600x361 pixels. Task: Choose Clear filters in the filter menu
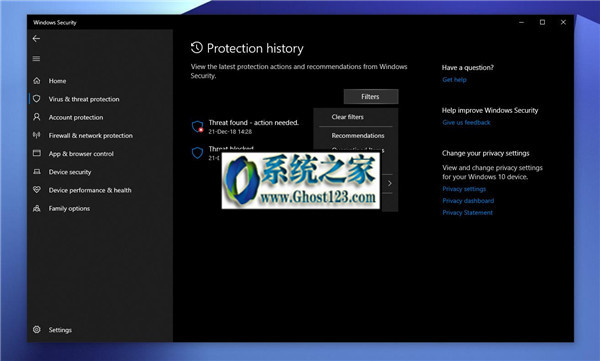click(347, 117)
